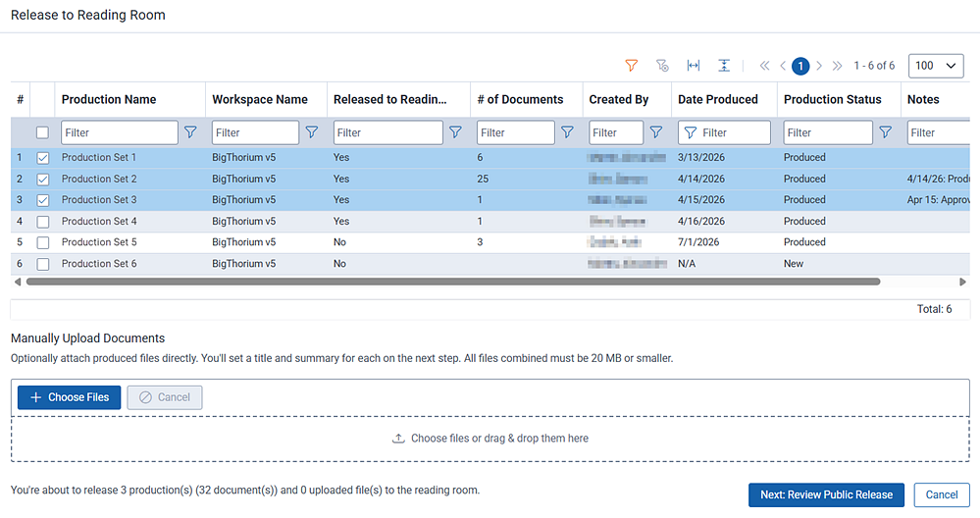The width and height of the screenshot is (980, 518).
Task: Click Next: Review Public Release button
Action: [x=826, y=494]
